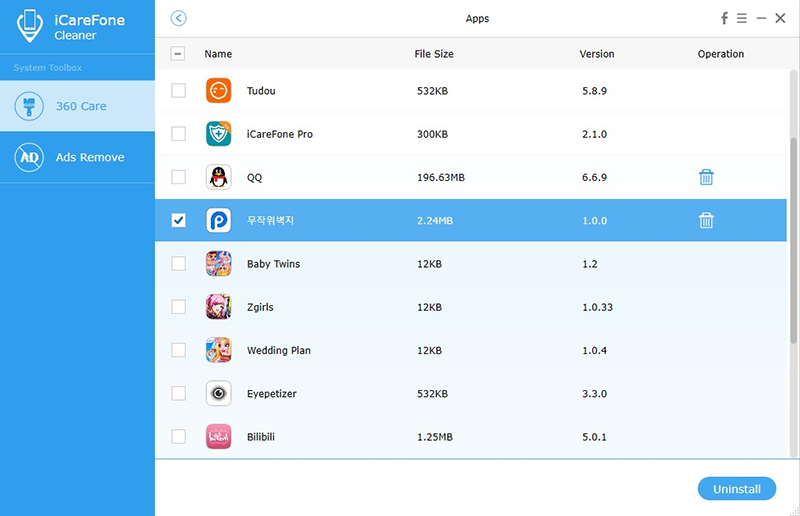Image resolution: width=800 pixels, height=516 pixels.
Task: Click the apps list vertical scrollbar
Action: click(793, 240)
